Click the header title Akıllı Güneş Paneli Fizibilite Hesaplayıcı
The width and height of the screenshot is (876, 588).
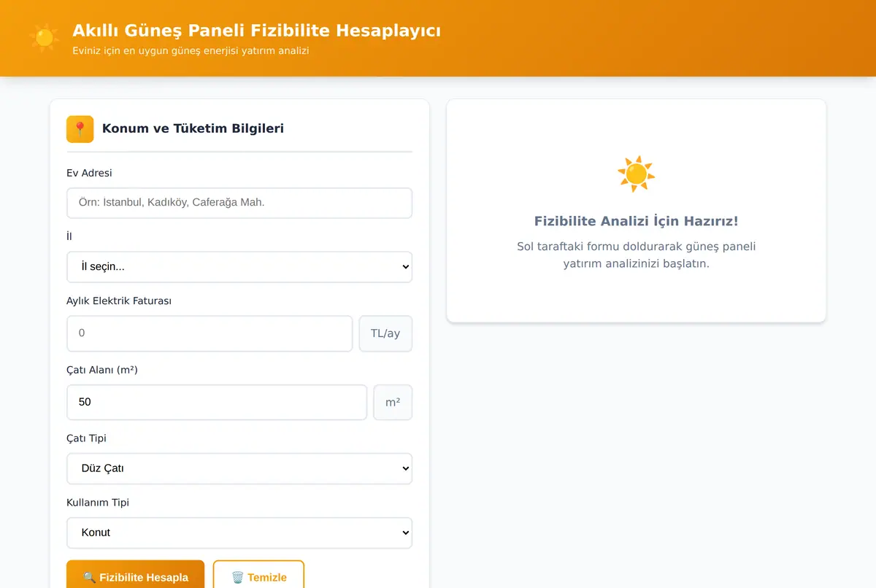[256, 31]
